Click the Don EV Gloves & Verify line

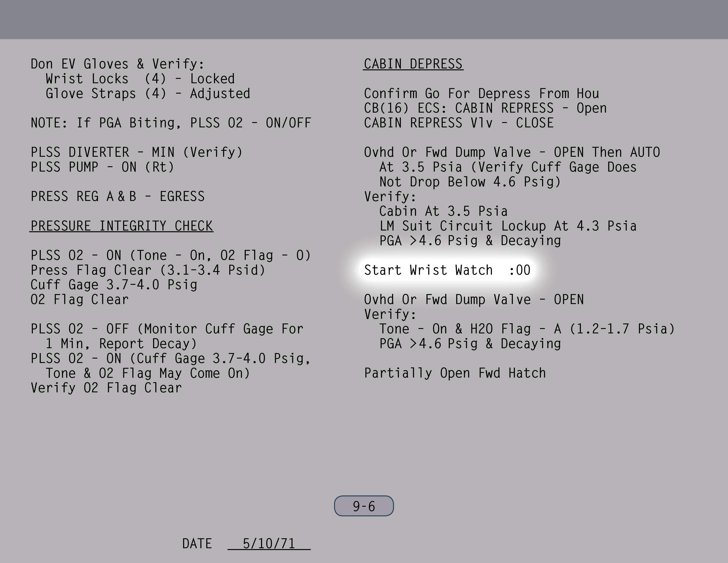(x=117, y=64)
